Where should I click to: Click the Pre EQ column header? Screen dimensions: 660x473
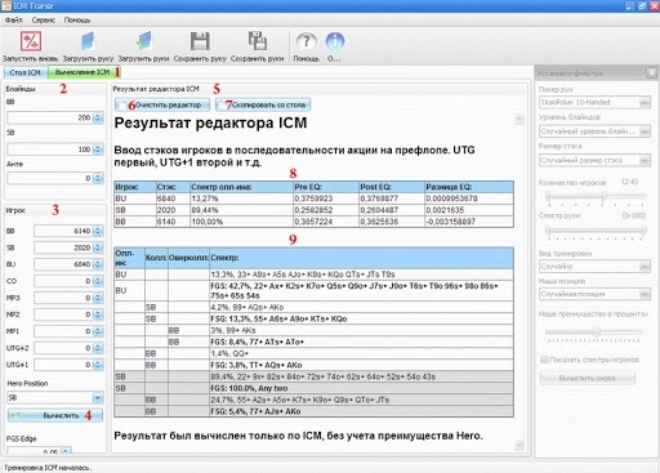[x=326, y=187]
